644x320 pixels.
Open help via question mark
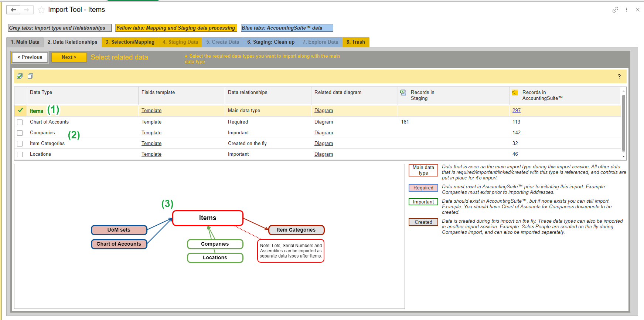619,76
